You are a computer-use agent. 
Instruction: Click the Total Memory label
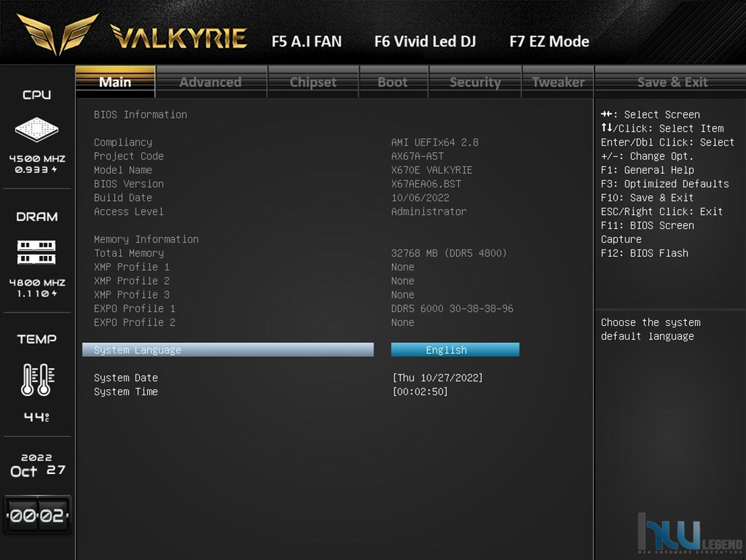click(x=129, y=253)
